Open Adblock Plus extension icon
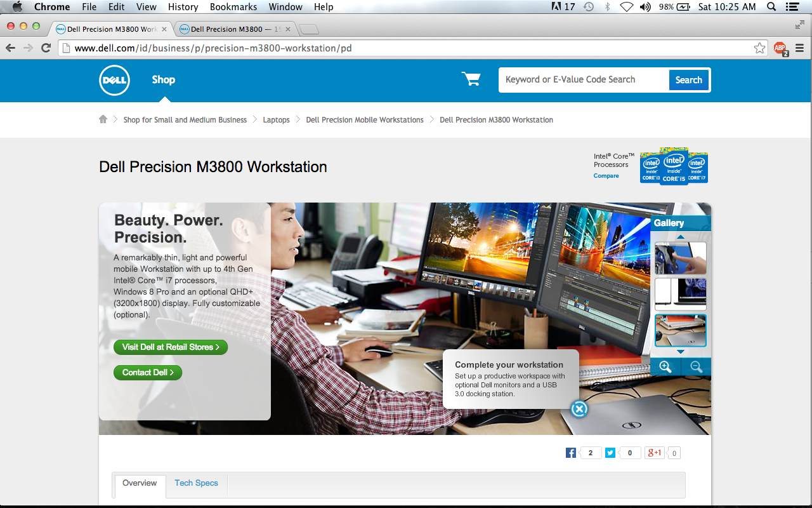The image size is (812, 508). 780,48
